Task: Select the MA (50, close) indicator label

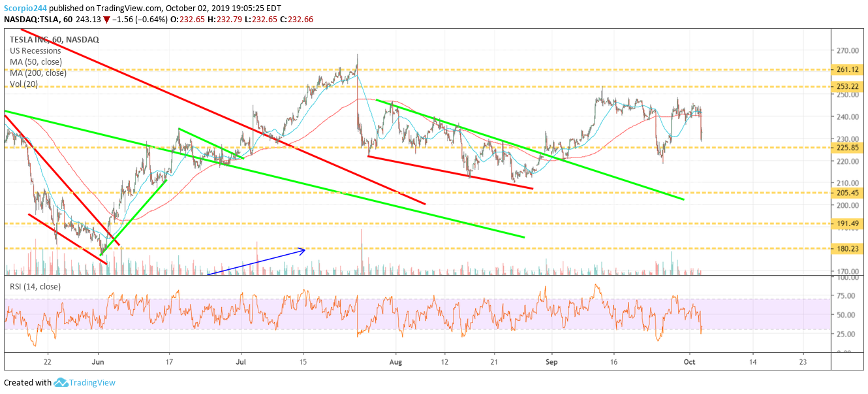Action: (x=36, y=61)
